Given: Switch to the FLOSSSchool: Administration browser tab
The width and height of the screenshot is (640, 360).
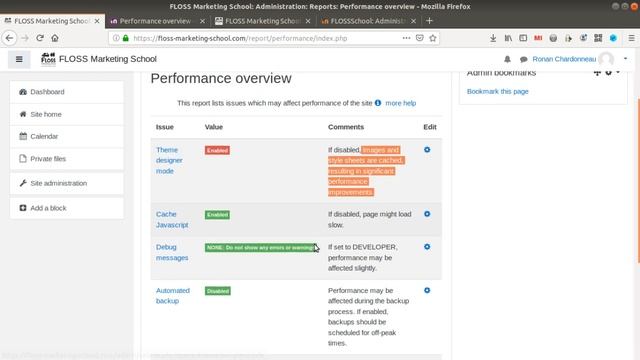Looking at the screenshot, I should point(368,21).
